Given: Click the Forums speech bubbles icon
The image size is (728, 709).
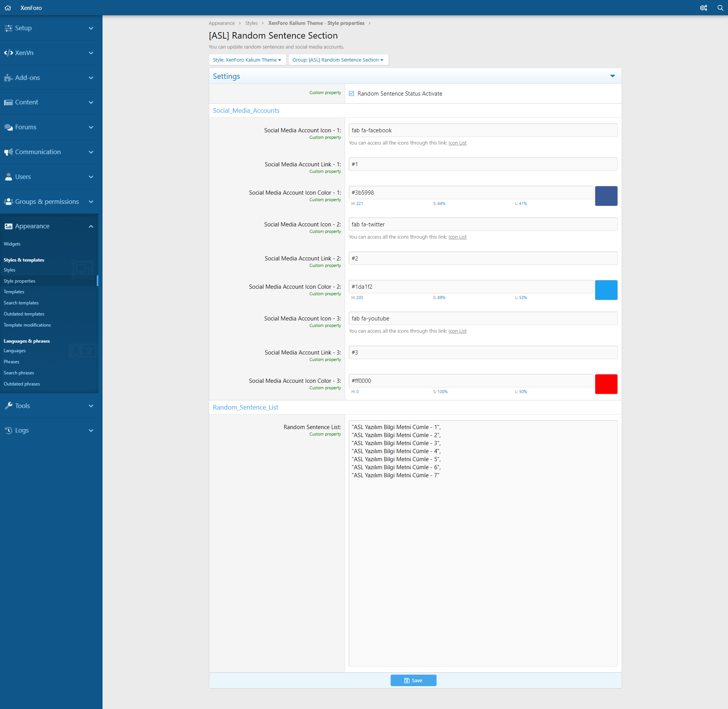Looking at the screenshot, I should 8,127.
